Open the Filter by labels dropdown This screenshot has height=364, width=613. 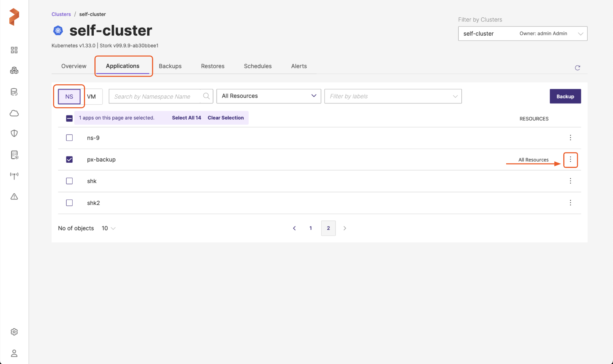pos(393,96)
